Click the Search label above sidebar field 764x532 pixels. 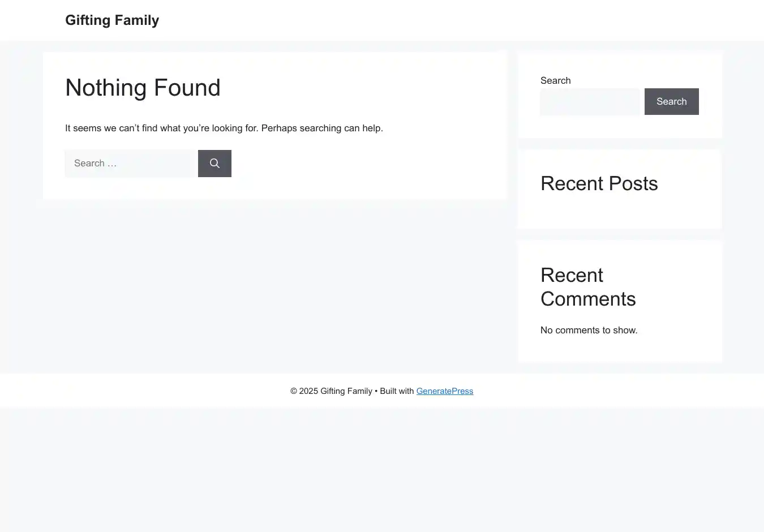[x=555, y=80]
